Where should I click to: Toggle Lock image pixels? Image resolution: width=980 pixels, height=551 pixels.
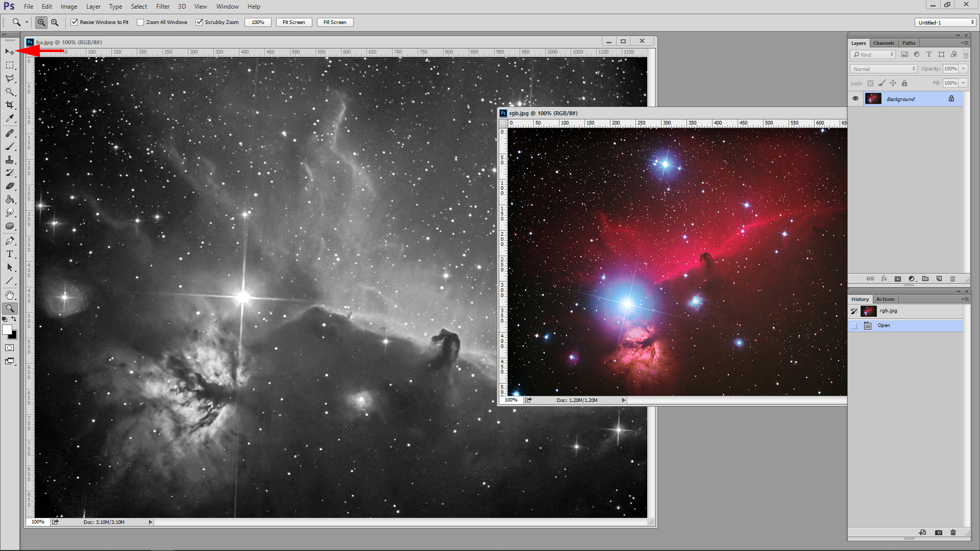pos(881,83)
